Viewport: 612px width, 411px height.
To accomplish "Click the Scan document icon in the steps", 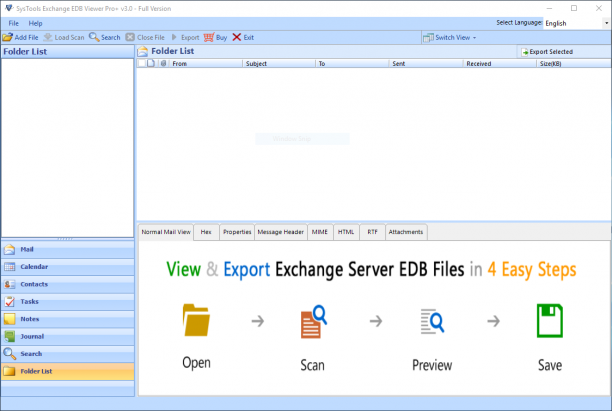I will pyautogui.click(x=313, y=322).
